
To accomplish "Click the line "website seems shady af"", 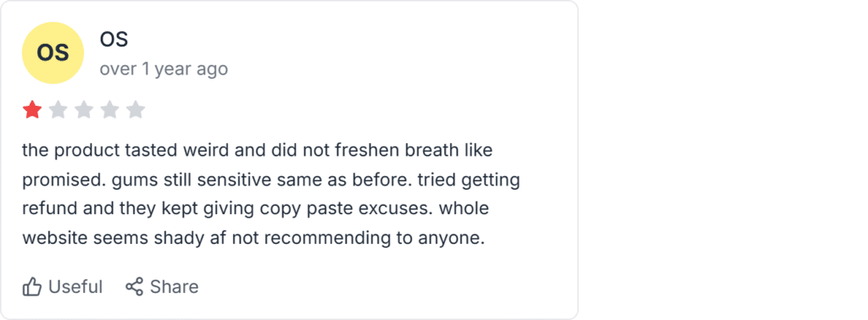I will (x=253, y=239).
